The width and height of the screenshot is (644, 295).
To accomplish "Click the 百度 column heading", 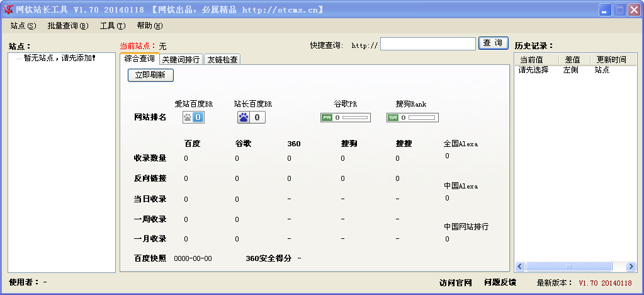I will click(x=192, y=144).
